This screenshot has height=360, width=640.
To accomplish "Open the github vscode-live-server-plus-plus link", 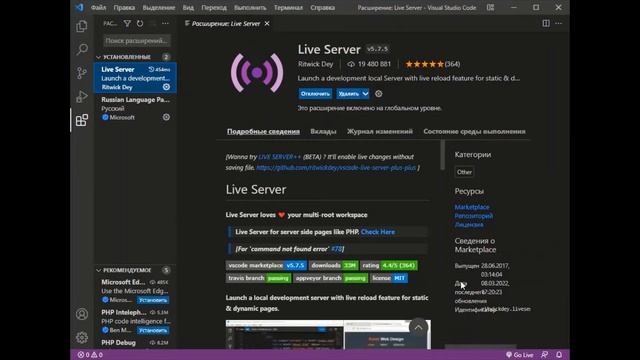I will pyautogui.click(x=336, y=167).
